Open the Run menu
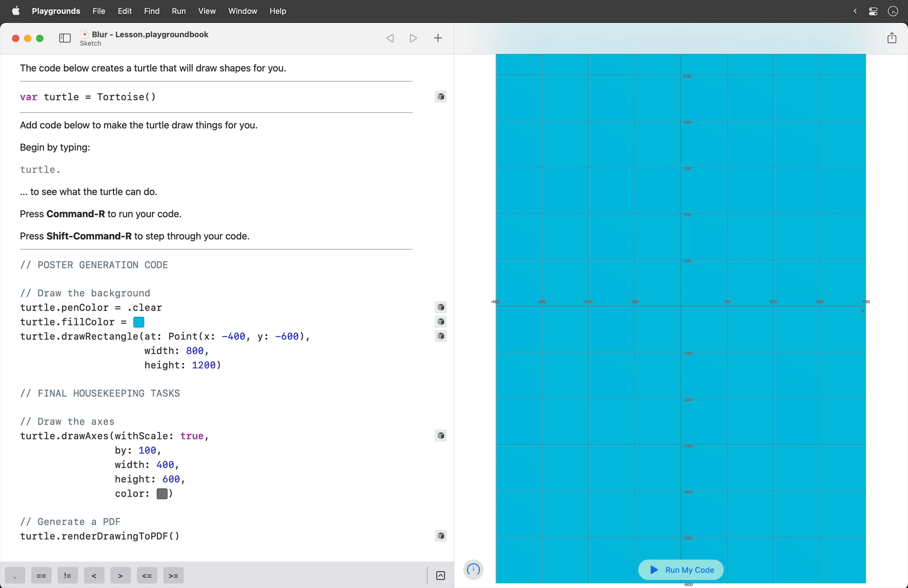Image resolution: width=908 pixels, height=588 pixels. point(179,11)
